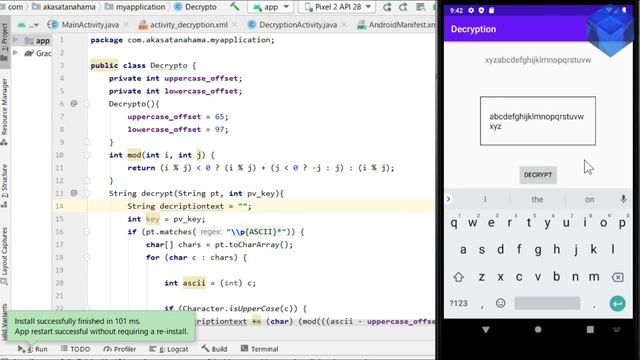640x360 pixels.
Task: Tap the 'on' word suggestion on keyboard
Action: tap(589, 200)
